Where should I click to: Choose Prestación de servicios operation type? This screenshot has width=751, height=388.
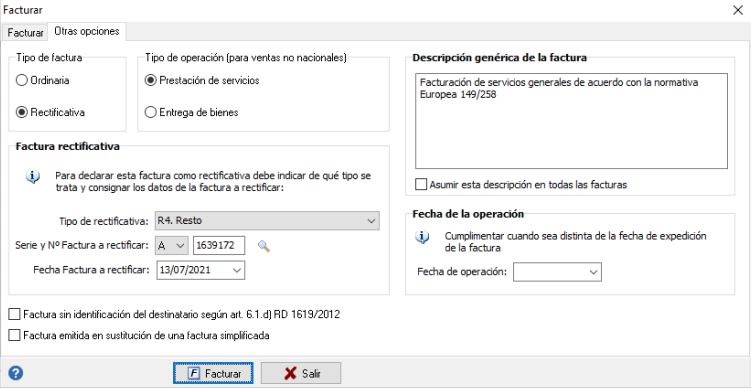202,80
